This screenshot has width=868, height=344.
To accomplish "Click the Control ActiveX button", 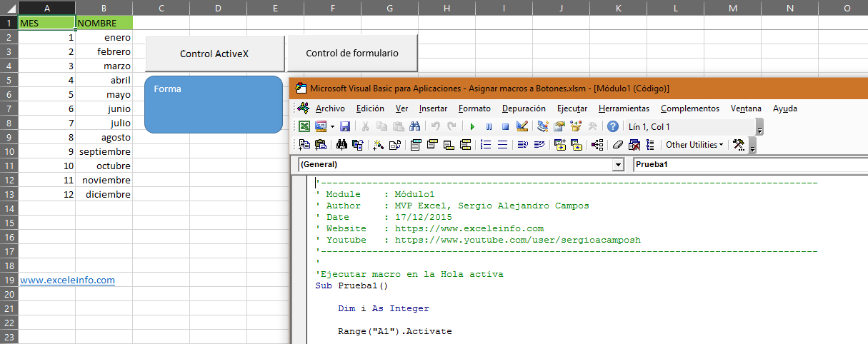I will click(x=214, y=54).
